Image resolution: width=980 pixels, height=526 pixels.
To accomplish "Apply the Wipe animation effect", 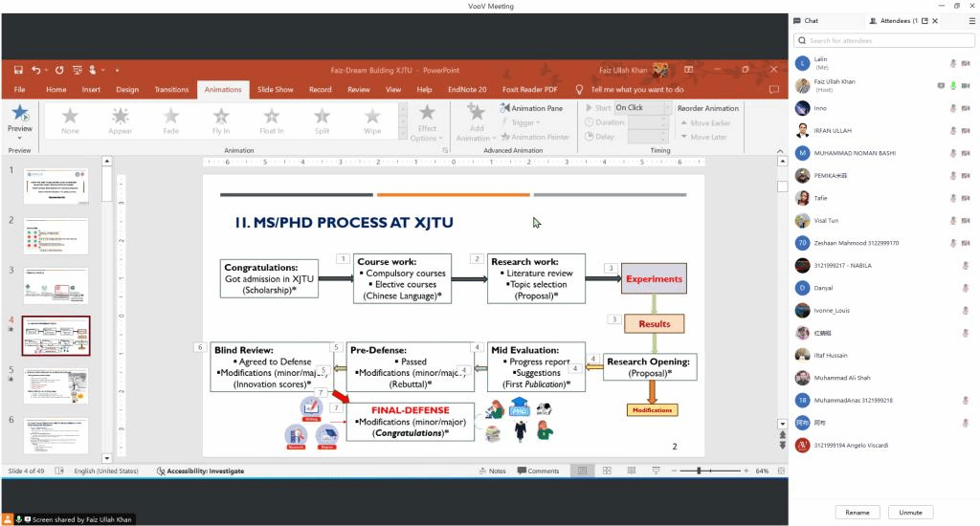I will click(x=372, y=121).
